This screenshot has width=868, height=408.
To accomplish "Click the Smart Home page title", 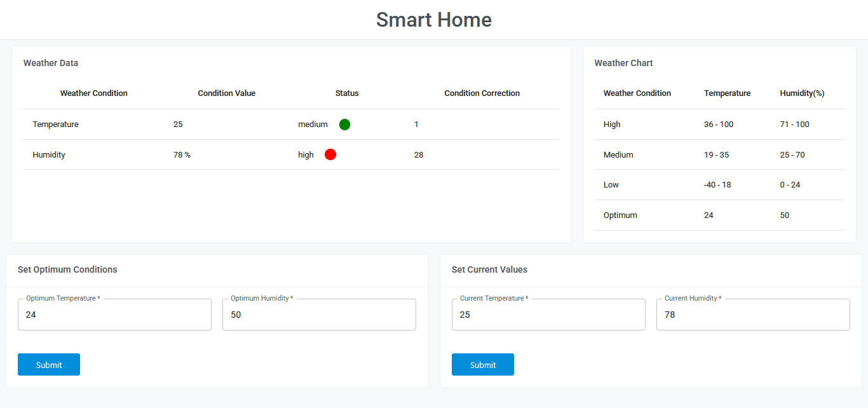I will click(434, 20).
